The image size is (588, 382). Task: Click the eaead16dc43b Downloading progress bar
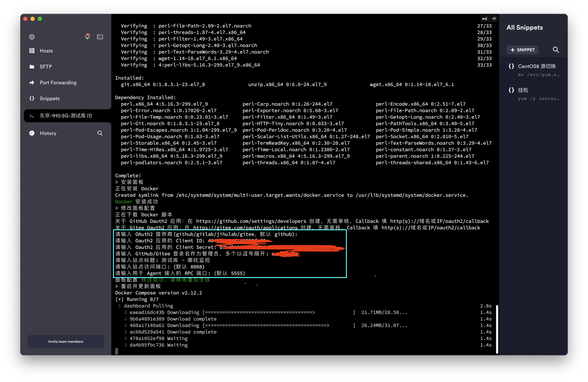[x=279, y=312]
